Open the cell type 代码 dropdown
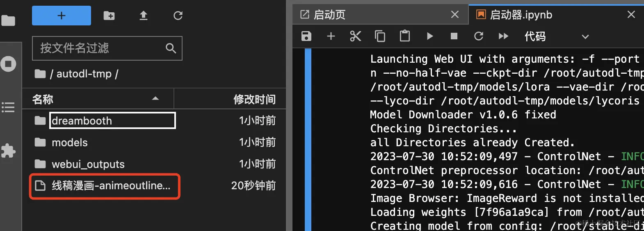The width and height of the screenshot is (644, 231). click(557, 36)
